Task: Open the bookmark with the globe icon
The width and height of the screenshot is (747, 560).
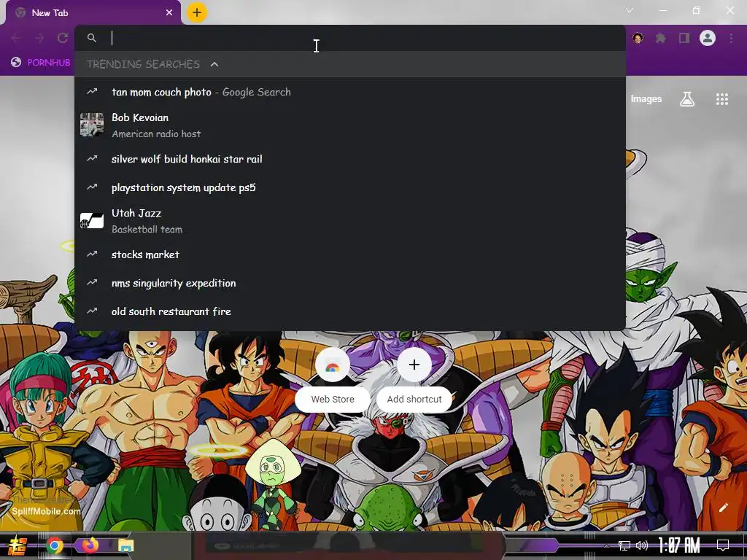Action: pos(41,63)
